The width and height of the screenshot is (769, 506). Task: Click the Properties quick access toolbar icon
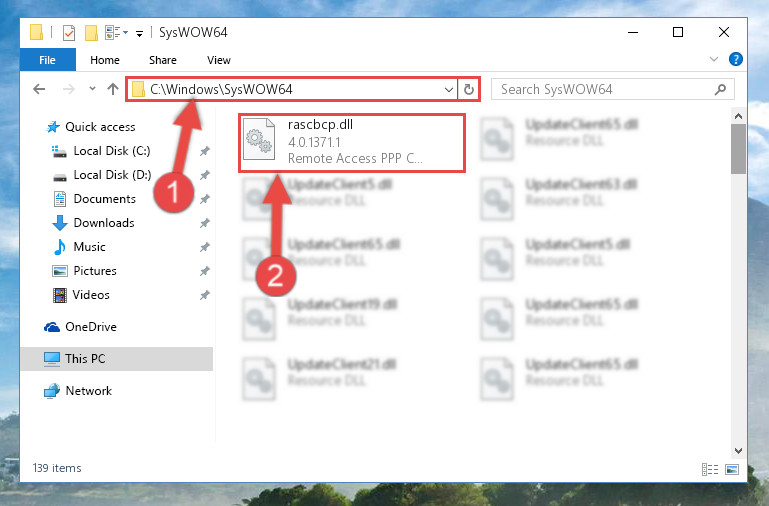point(69,33)
